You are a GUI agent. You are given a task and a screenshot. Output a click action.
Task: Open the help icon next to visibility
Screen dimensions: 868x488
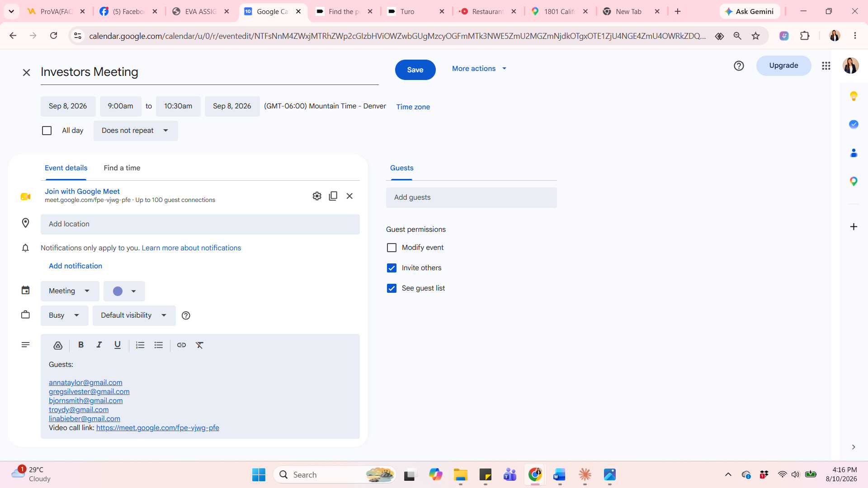(186, 316)
